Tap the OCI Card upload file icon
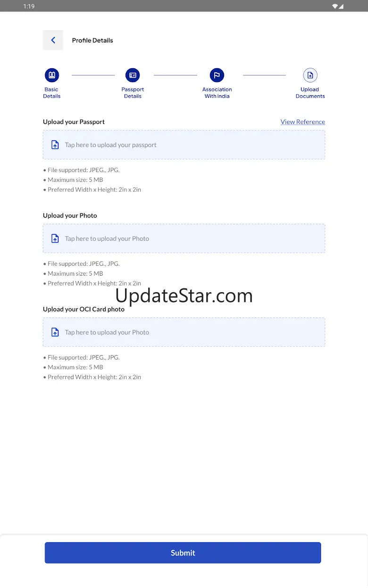This screenshot has width=368, height=588. [55, 332]
